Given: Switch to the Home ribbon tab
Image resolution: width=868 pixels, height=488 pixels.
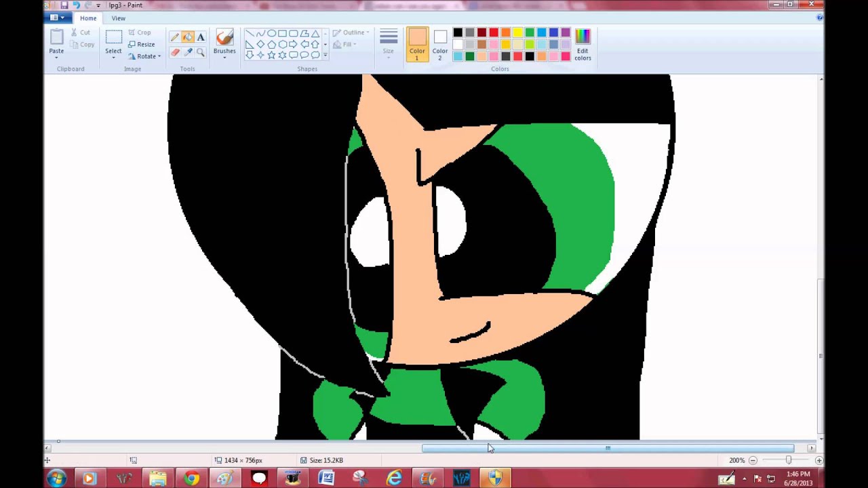Looking at the screenshot, I should click(88, 18).
